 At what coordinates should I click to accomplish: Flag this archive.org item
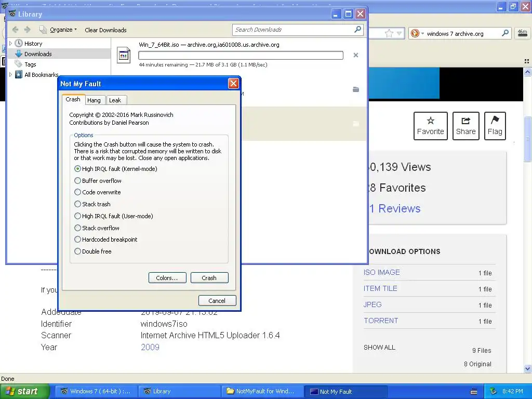495,126
